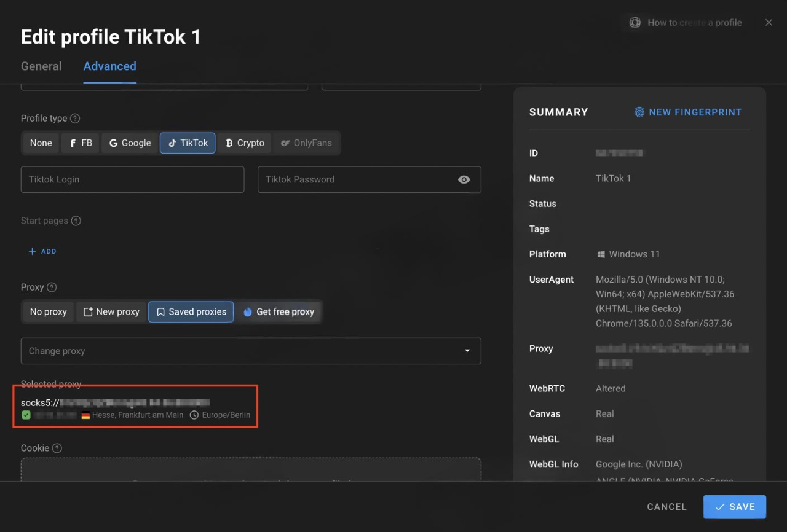
Task: Click the help icon next to Profile type
Action: 75,119
